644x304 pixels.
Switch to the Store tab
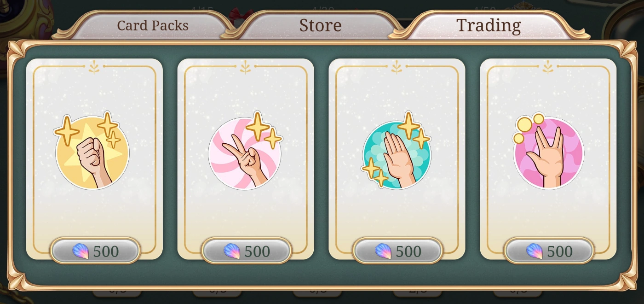click(x=320, y=25)
